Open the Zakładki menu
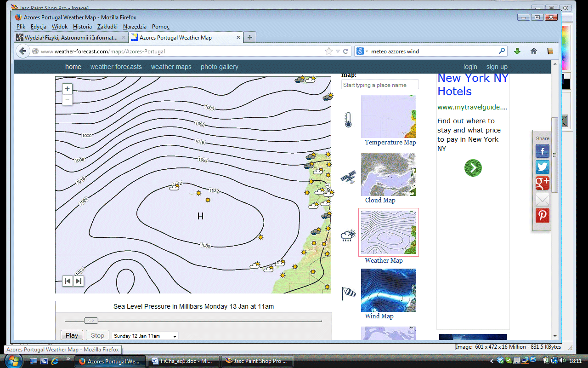This screenshot has height=368, width=588. tap(107, 27)
